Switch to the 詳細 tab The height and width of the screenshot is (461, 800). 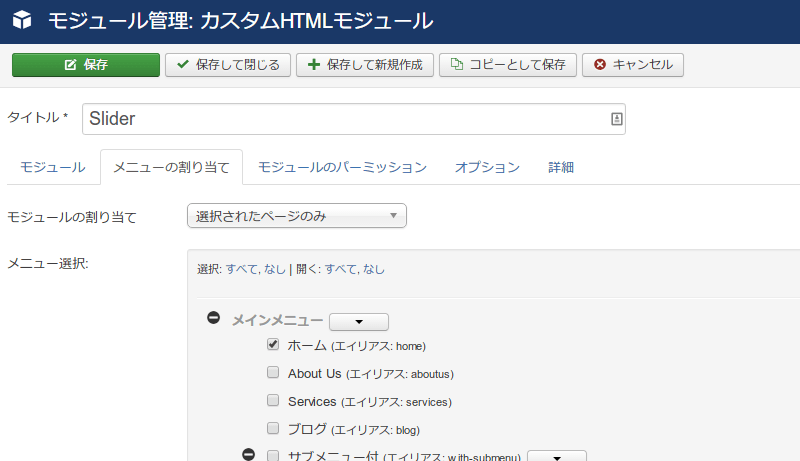pyautogui.click(x=561, y=167)
